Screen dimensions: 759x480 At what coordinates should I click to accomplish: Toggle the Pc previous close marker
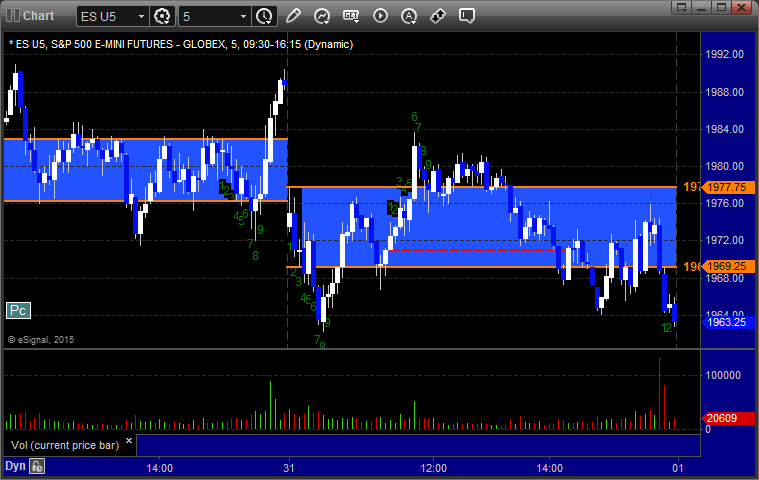tap(18, 311)
